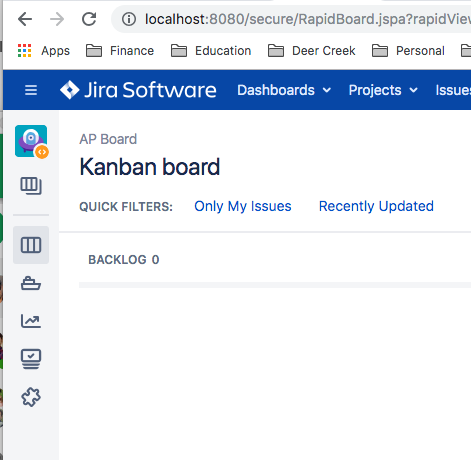Open the Apps grid bookmark icon
This screenshot has width=471, height=460.
(x=24, y=51)
